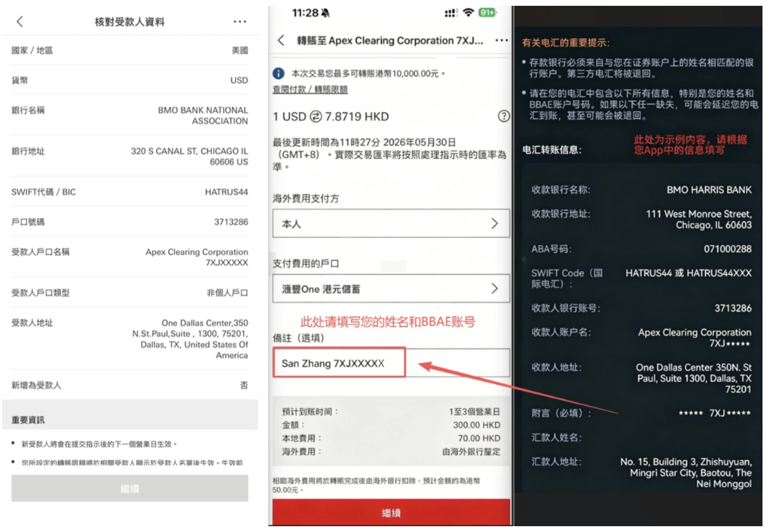The height and width of the screenshot is (532, 769).
Task: Open three-dot menu on transfer screen
Action: (x=501, y=41)
